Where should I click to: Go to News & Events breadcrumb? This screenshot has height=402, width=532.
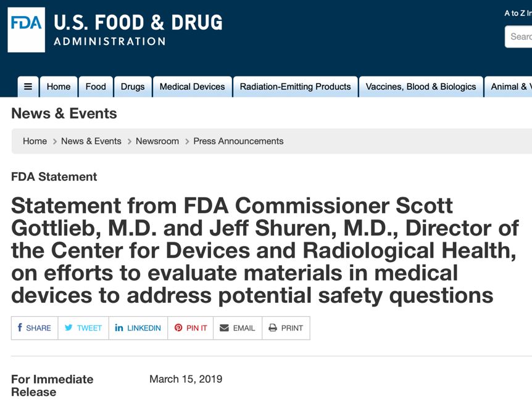point(91,141)
